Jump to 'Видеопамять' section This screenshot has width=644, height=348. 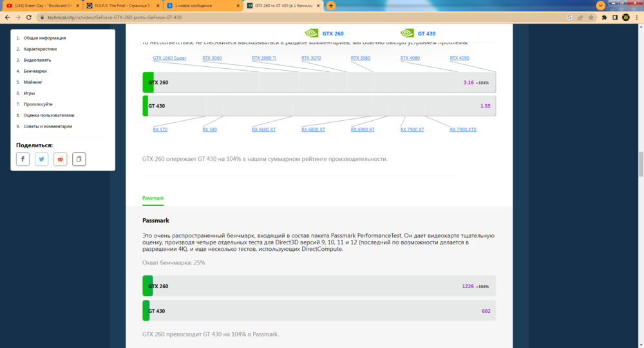pos(37,60)
